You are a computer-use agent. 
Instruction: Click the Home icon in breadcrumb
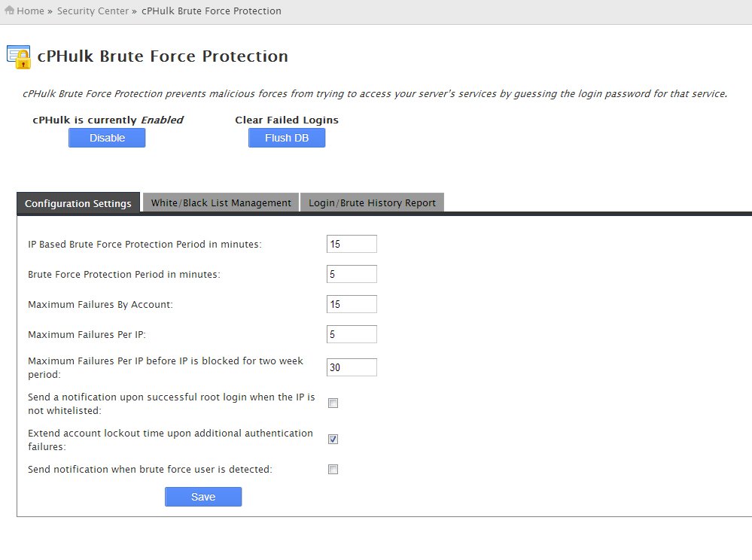(x=9, y=10)
